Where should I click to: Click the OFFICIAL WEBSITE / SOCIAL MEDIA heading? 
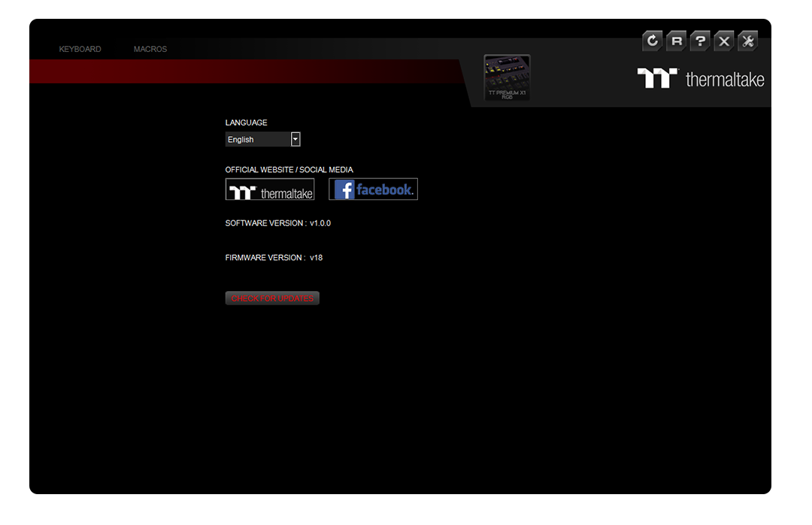(x=289, y=170)
